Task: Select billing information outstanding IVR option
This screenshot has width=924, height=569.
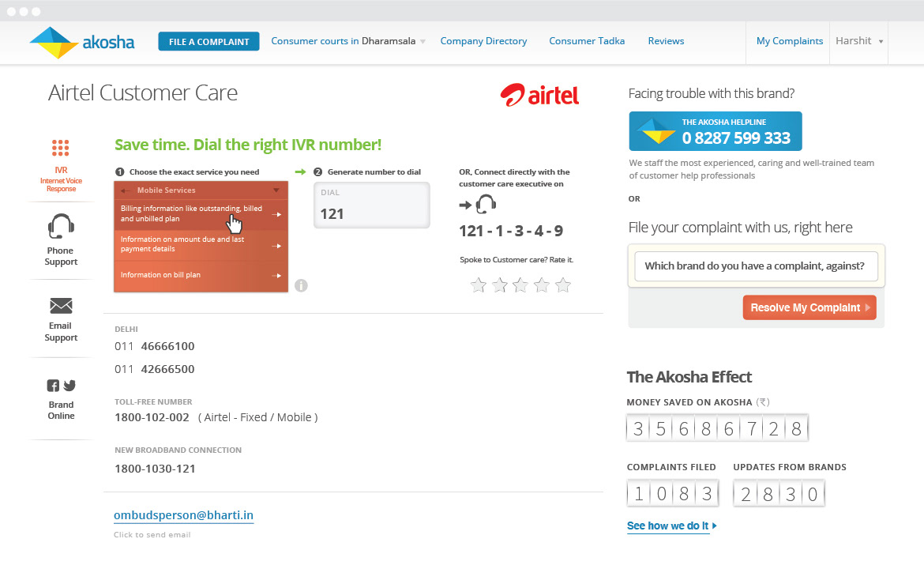Action: tap(201, 213)
